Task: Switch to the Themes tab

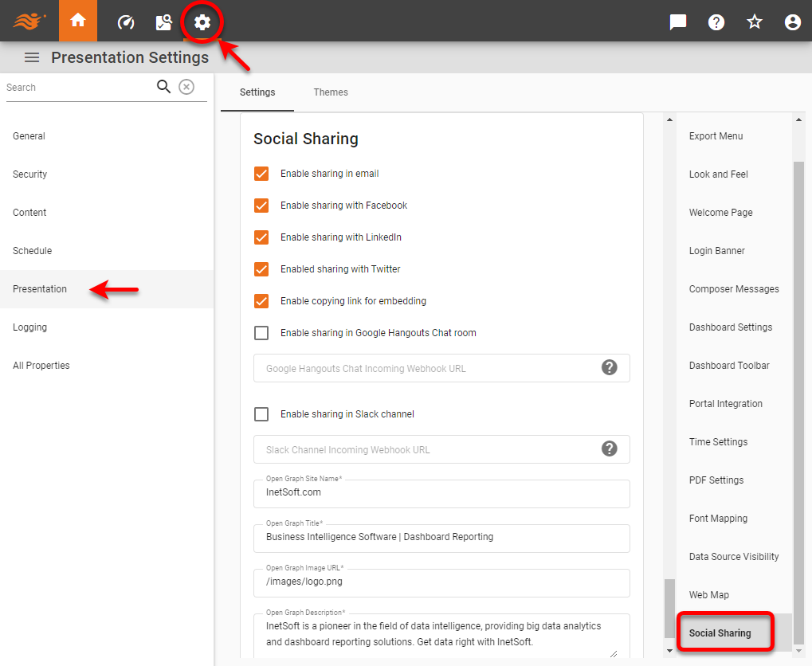Action: coord(330,92)
